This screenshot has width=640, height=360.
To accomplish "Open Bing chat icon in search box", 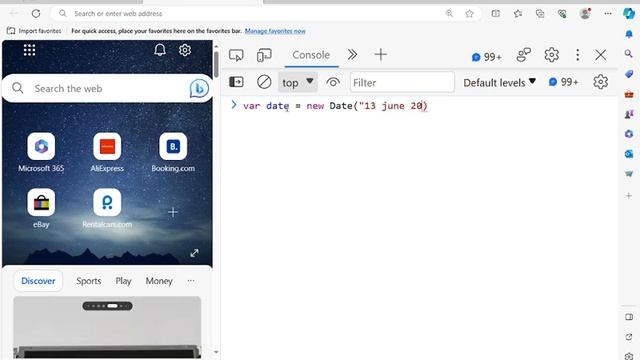I will (199, 88).
